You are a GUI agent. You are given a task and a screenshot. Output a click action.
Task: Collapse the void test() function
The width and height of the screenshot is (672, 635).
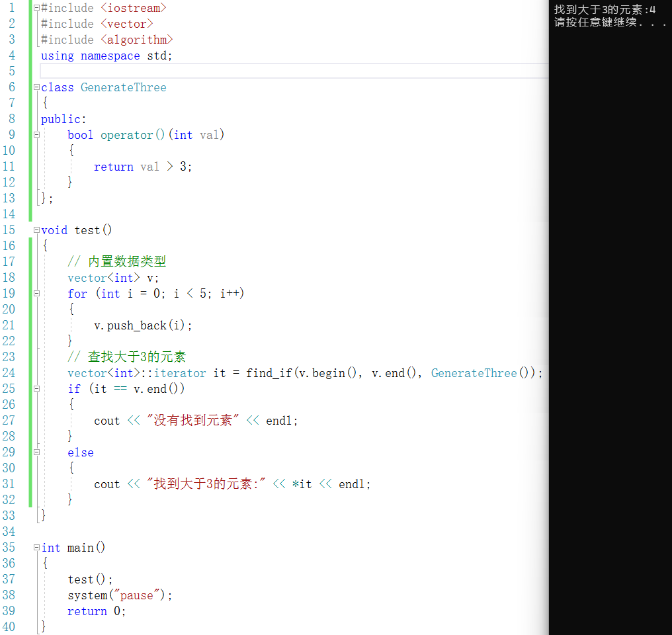pos(37,230)
